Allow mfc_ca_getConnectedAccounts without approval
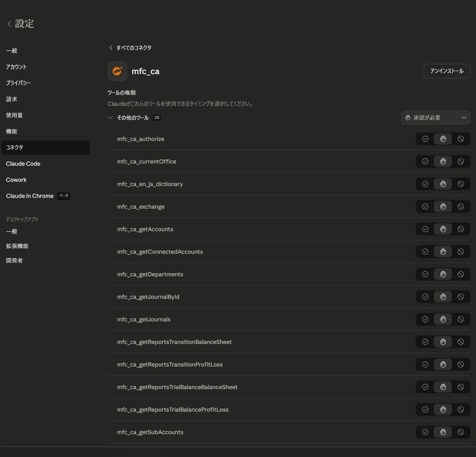 click(x=425, y=252)
